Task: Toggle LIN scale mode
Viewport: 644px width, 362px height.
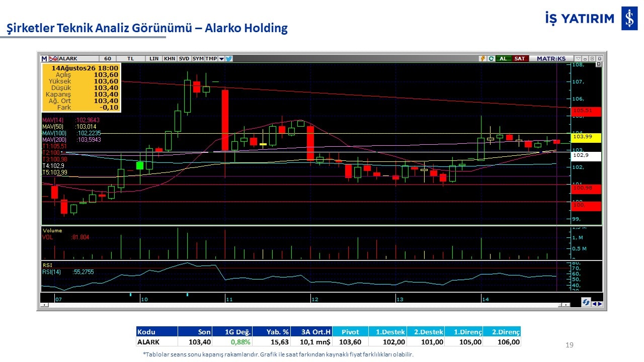Action: (154, 59)
